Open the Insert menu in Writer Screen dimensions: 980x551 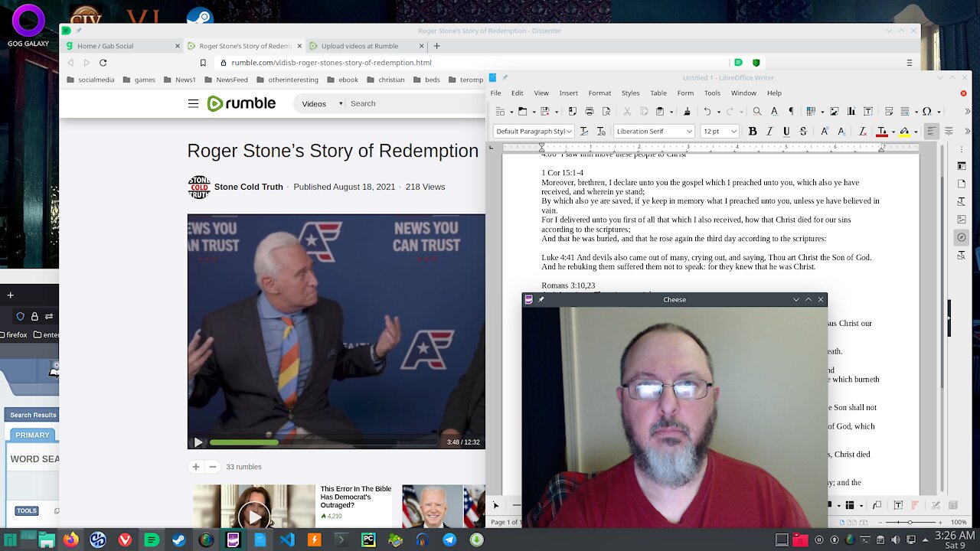[568, 93]
